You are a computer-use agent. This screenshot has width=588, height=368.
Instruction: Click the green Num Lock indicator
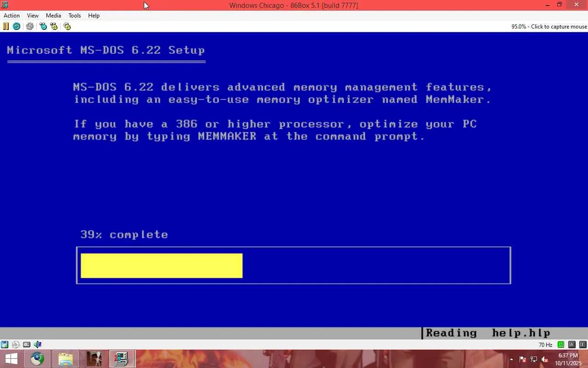click(x=561, y=345)
